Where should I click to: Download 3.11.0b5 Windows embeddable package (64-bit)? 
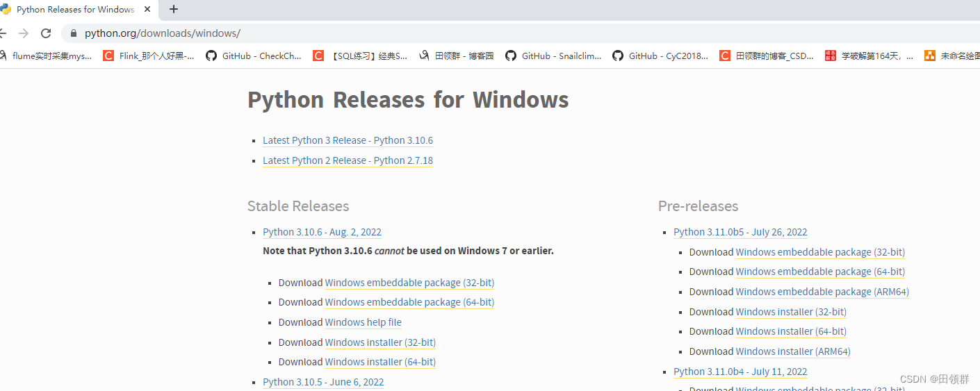[820, 272]
